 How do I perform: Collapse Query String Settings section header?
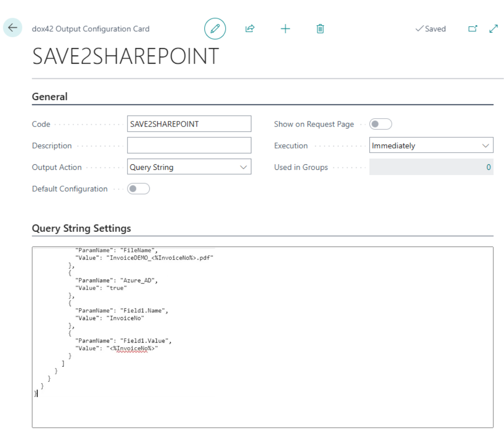click(x=81, y=228)
